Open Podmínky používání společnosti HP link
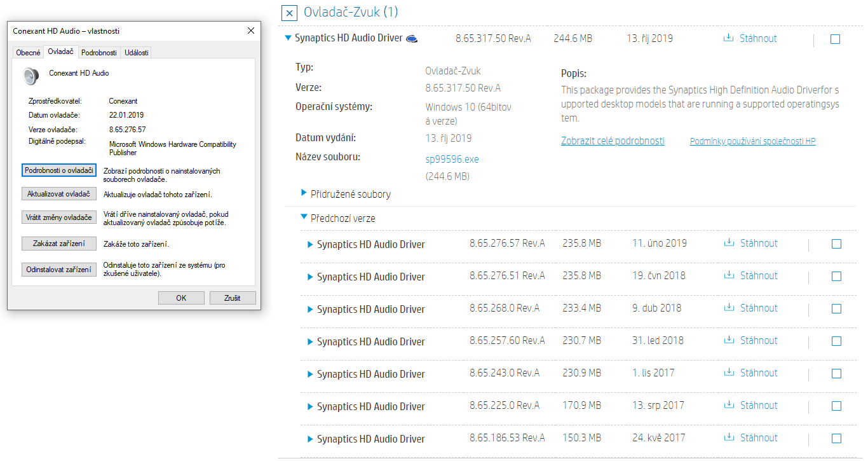 752,141
